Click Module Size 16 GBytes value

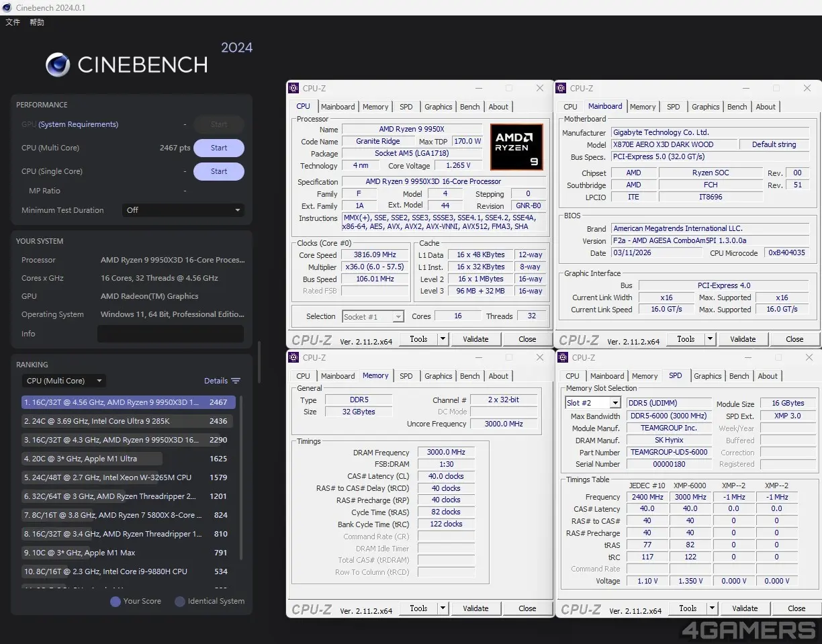point(788,404)
